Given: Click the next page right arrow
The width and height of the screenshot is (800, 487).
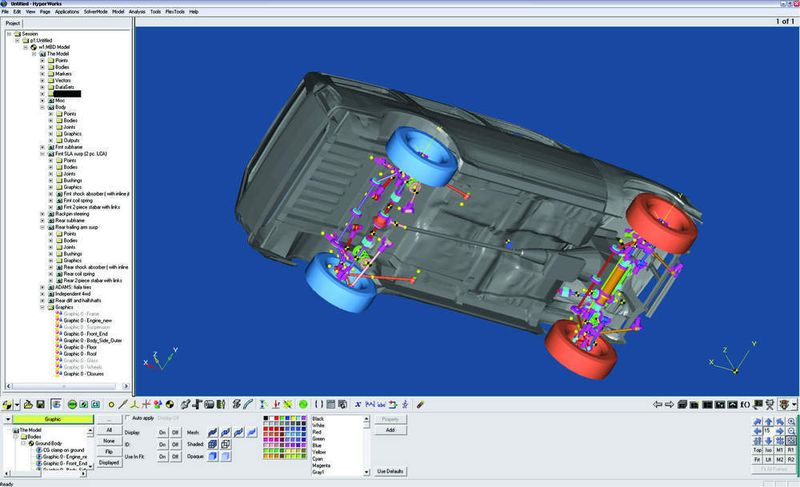Looking at the screenshot, I should click(x=669, y=404).
